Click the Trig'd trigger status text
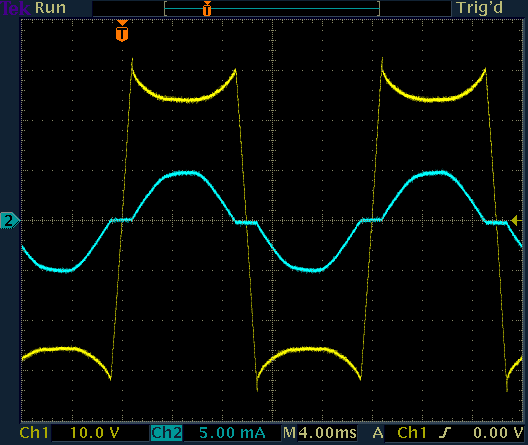The height and width of the screenshot is (445, 528). click(480, 8)
